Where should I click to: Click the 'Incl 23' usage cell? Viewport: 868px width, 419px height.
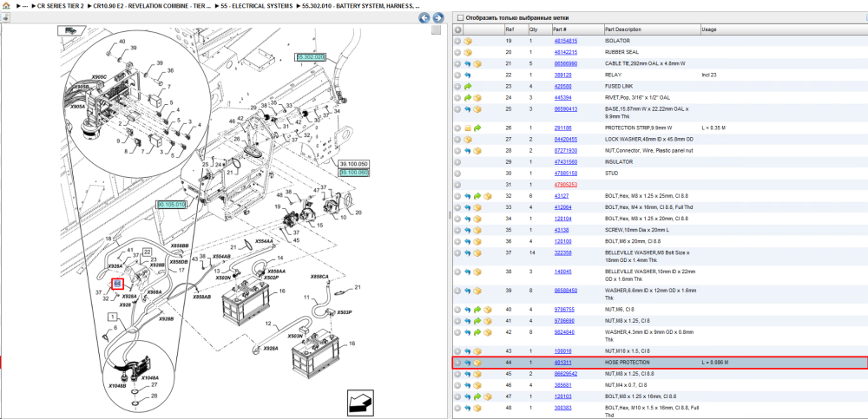pos(710,75)
